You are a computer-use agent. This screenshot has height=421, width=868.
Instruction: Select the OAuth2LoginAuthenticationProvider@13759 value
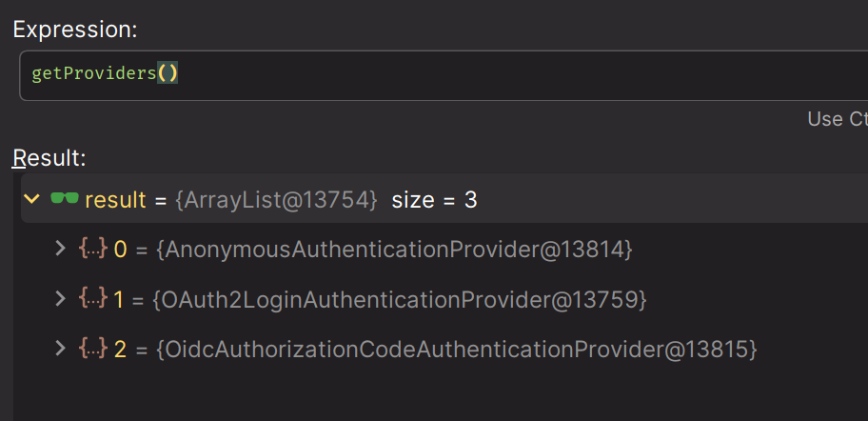click(x=400, y=299)
